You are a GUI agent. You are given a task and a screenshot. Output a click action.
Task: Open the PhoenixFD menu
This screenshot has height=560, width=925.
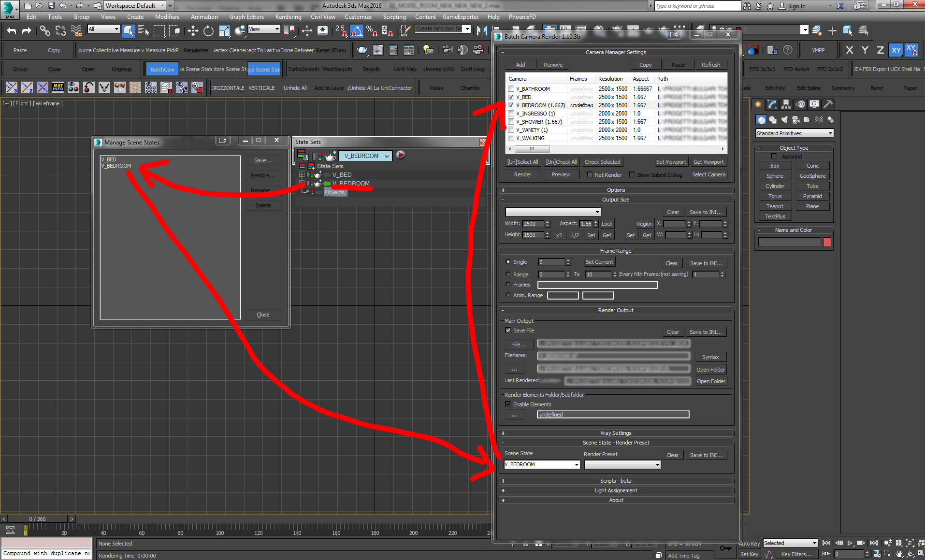point(522,16)
